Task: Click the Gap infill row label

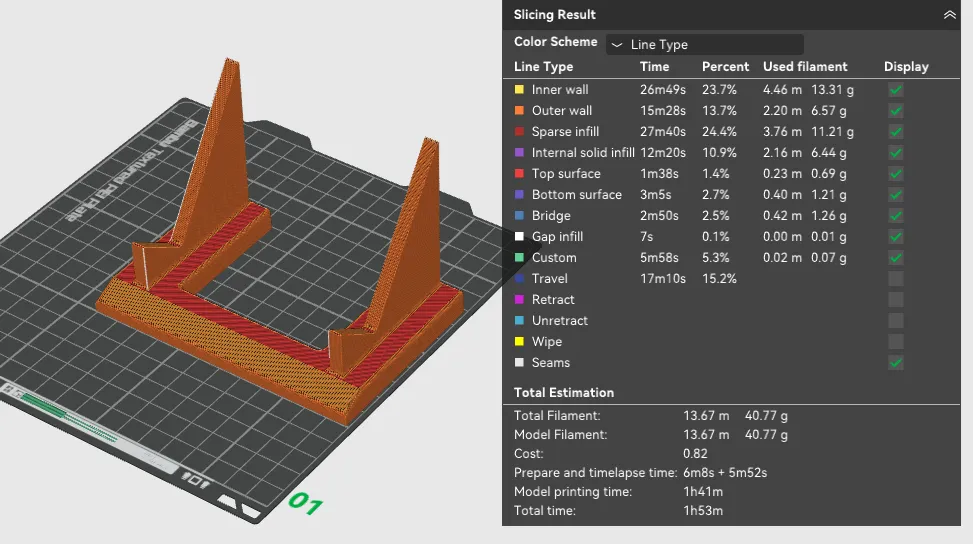Action: 557,236
